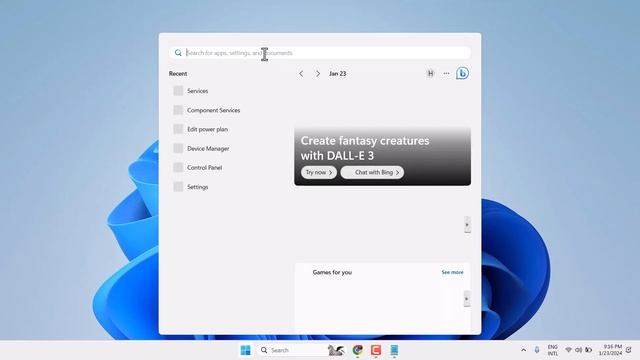Viewport: 640px width, 360px height.
Task: Click the Component Services icon placeholder
Action: [x=178, y=110]
